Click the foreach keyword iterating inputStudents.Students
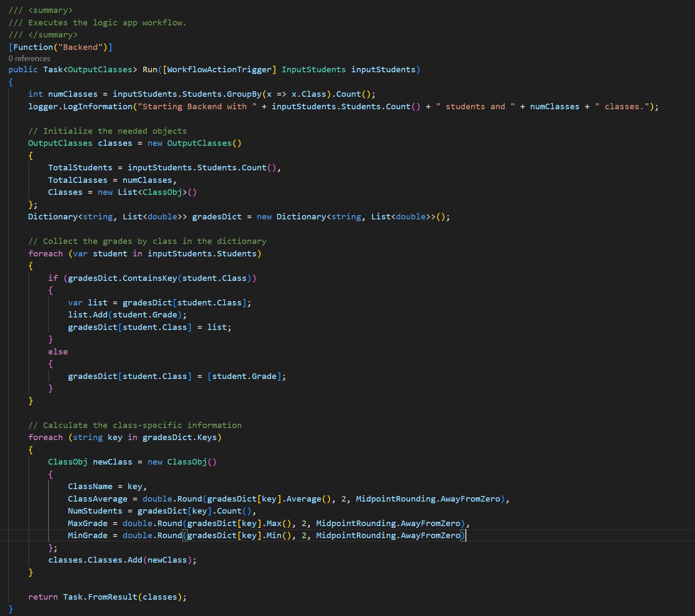 [x=45, y=253]
